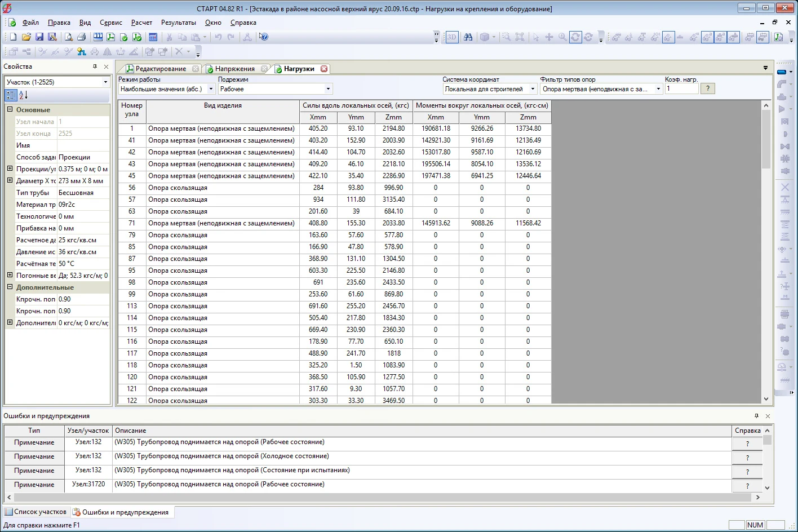This screenshot has height=532, width=798.
Task: Open Print Preview from the toolbar
Action: [x=68, y=37]
